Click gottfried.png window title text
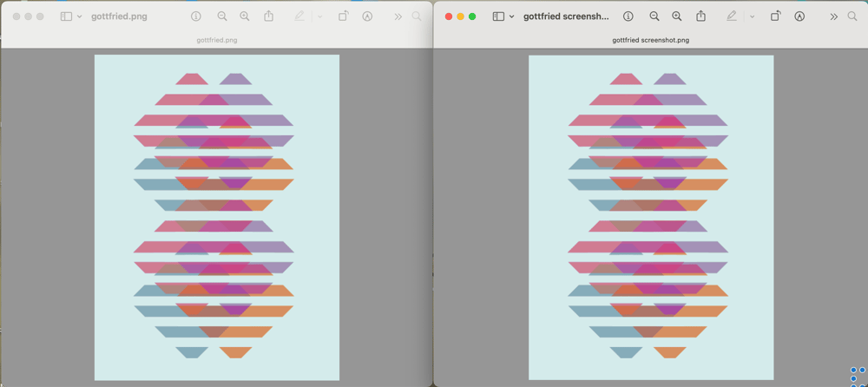 pos(119,16)
